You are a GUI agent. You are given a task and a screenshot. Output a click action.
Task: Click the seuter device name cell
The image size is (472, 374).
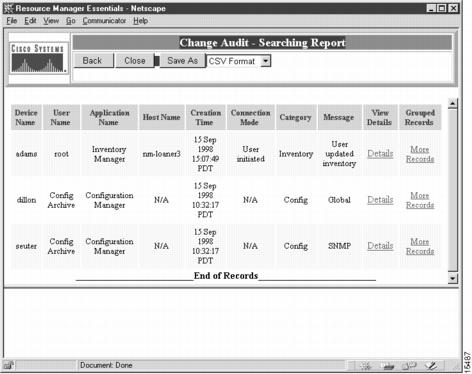click(26, 246)
